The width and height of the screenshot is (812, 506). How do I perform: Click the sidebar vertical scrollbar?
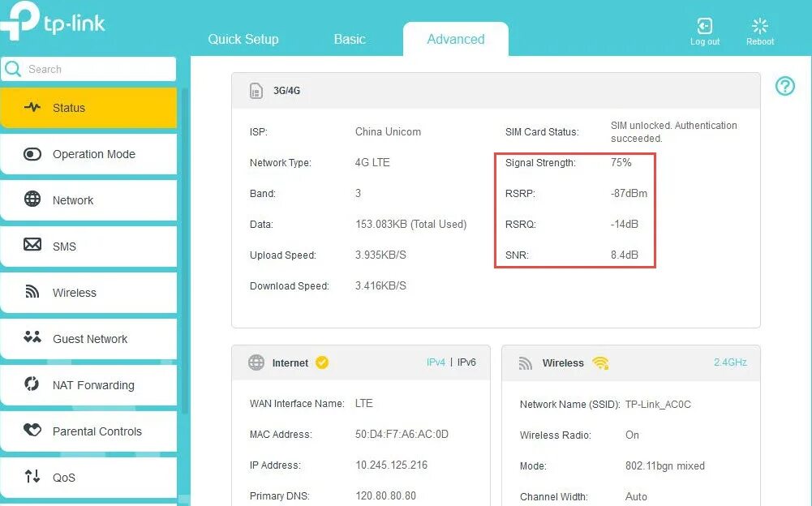coord(184,249)
